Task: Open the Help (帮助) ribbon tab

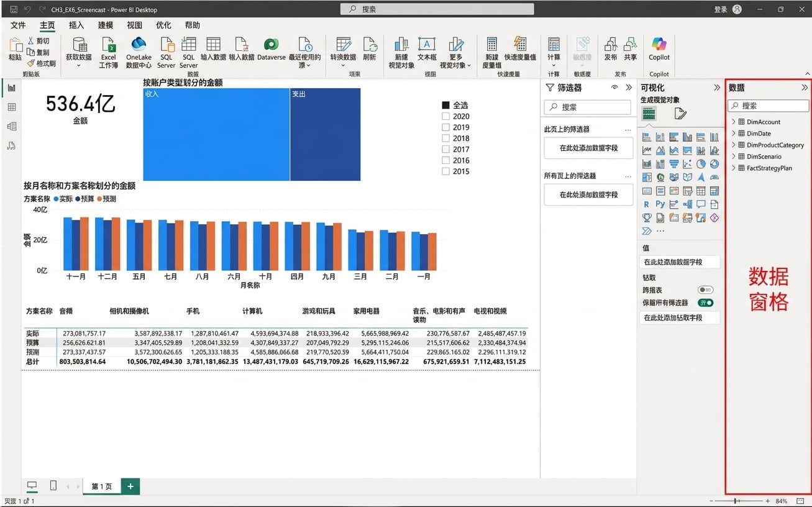Action: click(193, 25)
